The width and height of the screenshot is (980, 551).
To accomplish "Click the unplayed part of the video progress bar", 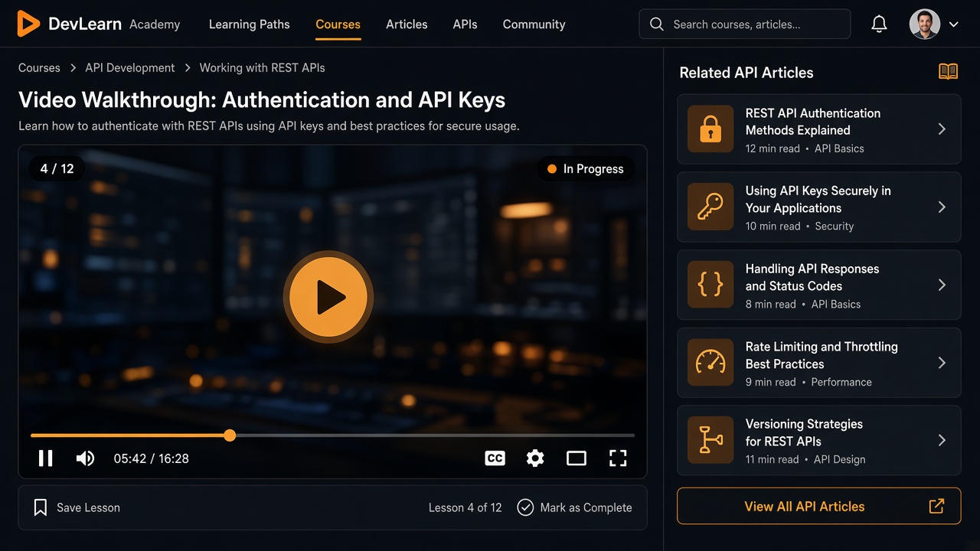I will pos(435,435).
